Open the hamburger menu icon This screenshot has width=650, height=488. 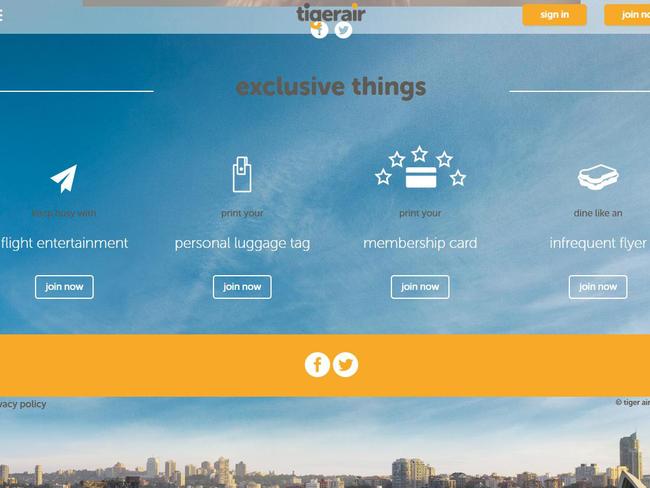click(1, 15)
